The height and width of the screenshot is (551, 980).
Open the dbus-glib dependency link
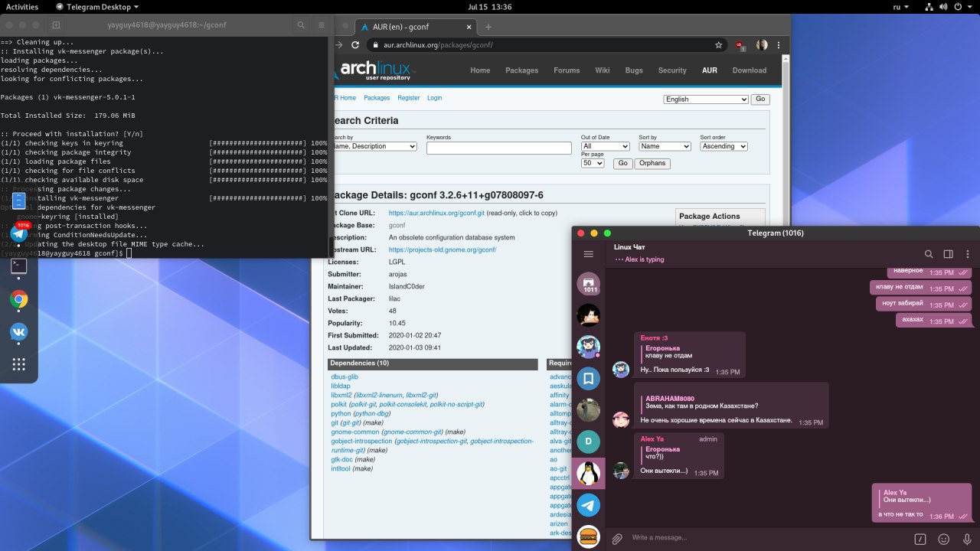pyautogui.click(x=345, y=377)
